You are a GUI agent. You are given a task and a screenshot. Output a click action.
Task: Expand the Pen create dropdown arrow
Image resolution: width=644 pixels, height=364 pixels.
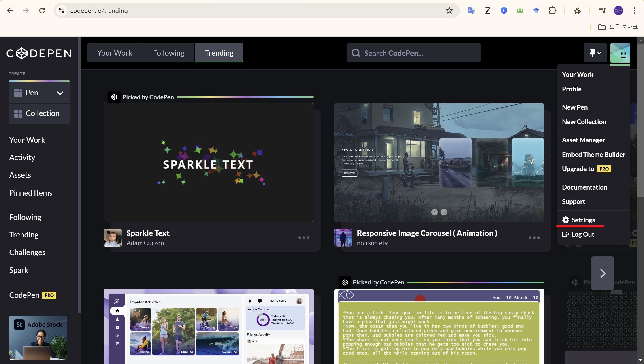click(x=60, y=93)
